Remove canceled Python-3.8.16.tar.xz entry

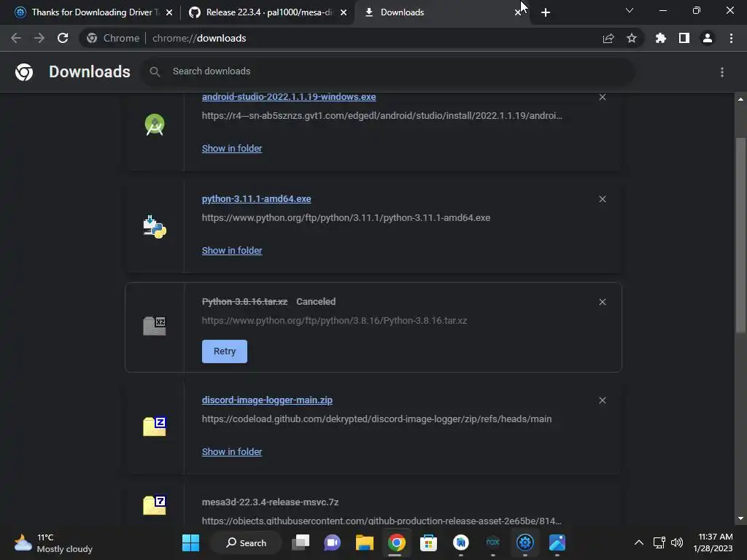click(603, 302)
